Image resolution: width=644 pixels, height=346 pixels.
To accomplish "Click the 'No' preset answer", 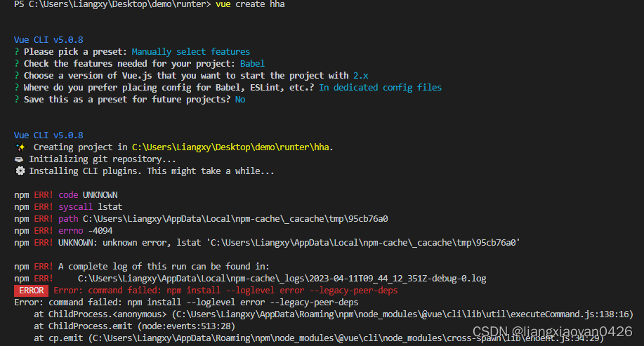I will (x=240, y=100).
